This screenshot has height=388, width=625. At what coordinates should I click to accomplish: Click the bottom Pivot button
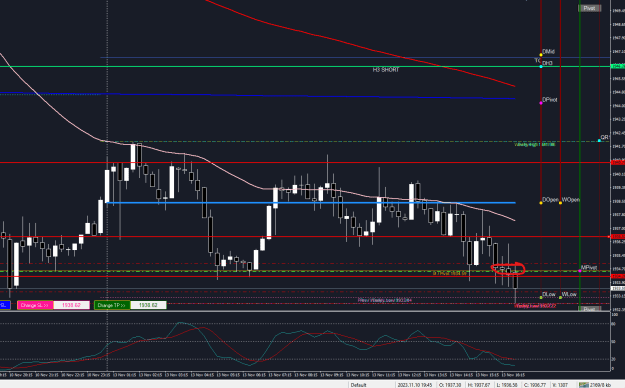point(589,309)
